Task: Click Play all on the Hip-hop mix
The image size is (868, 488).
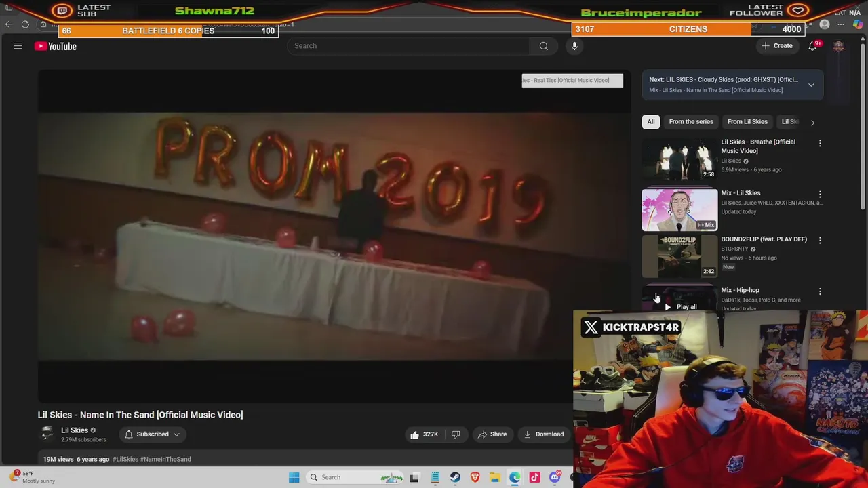Action: [680, 307]
